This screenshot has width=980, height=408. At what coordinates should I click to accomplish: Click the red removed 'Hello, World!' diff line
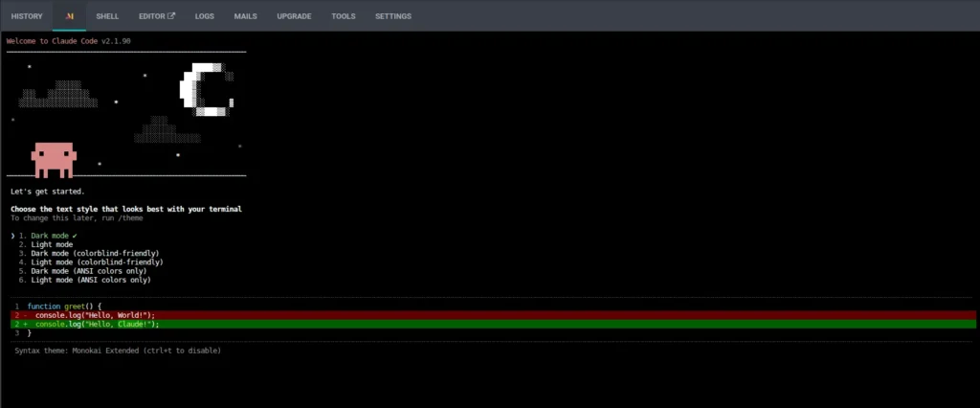[x=493, y=315]
